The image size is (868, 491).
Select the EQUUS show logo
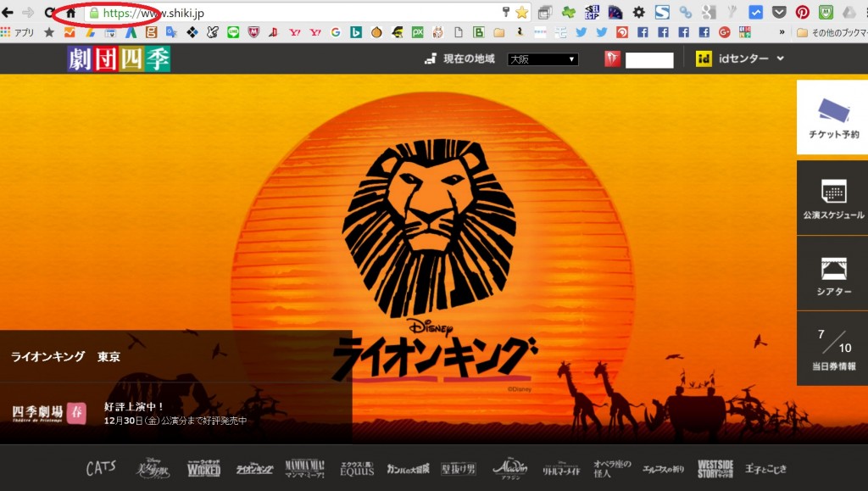[357, 468]
